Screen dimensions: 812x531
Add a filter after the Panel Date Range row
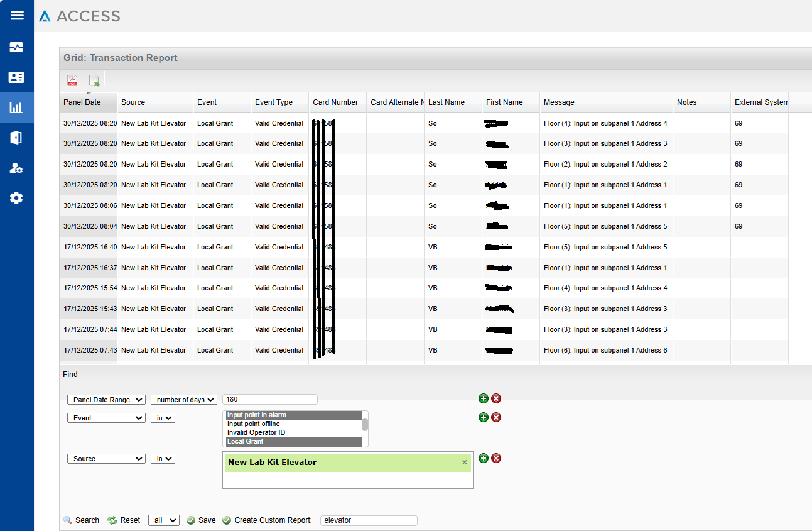tap(483, 398)
